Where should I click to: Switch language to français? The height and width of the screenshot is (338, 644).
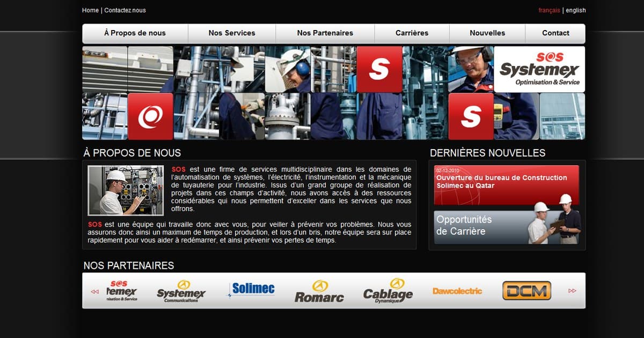click(x=549, y=10)
